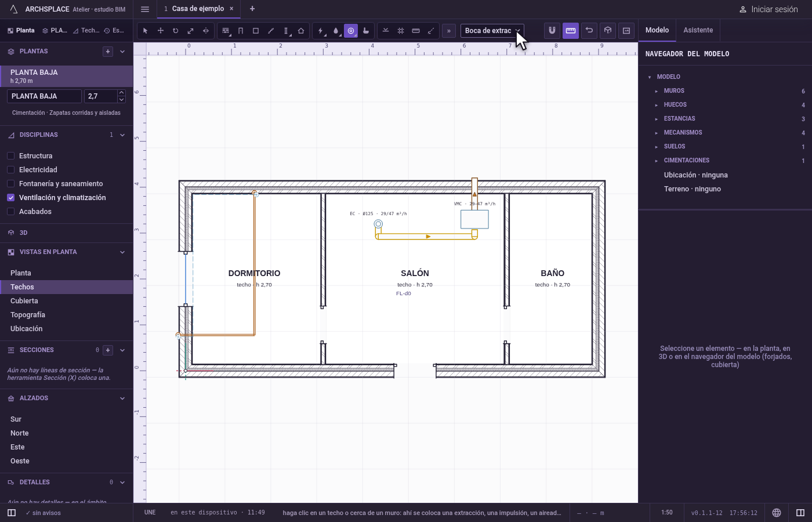Select the arrow pointer tool

(x=145, y=31)
